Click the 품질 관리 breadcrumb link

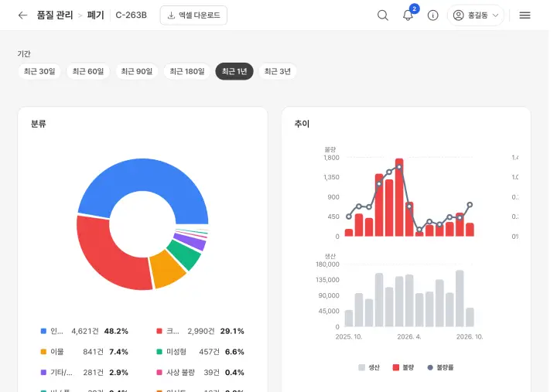point(55,15)
